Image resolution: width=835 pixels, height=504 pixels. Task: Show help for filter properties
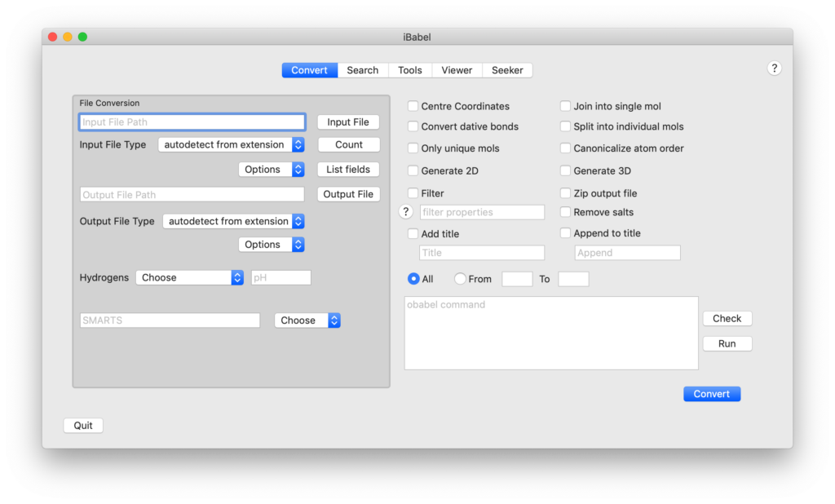tap(406, 211)
